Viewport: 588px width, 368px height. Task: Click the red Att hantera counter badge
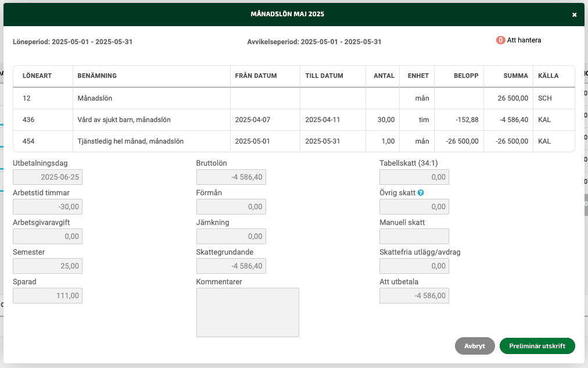click(x=501, y=40)
